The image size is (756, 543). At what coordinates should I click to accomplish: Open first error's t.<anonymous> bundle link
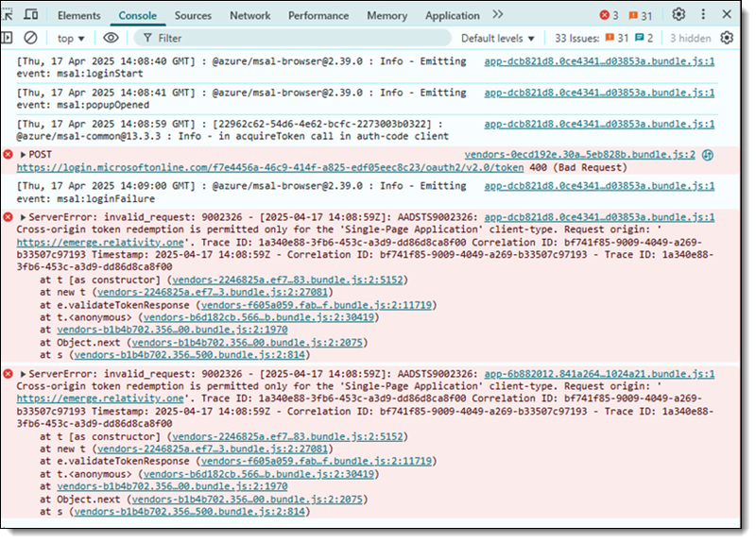point(259,317)
